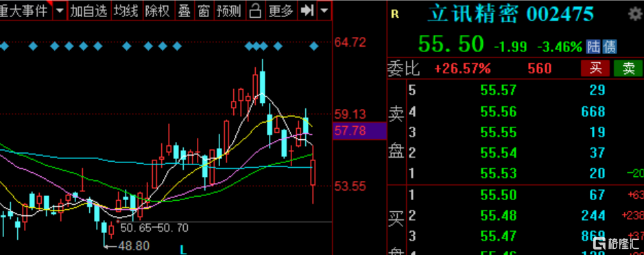
Task: Toggle 叠 overlay mode
Action: (x=184, y=11)
